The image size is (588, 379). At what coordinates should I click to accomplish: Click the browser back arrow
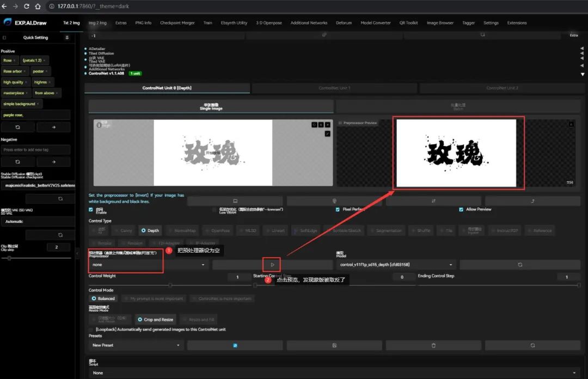pyautogui.click(x=4, y=6)
